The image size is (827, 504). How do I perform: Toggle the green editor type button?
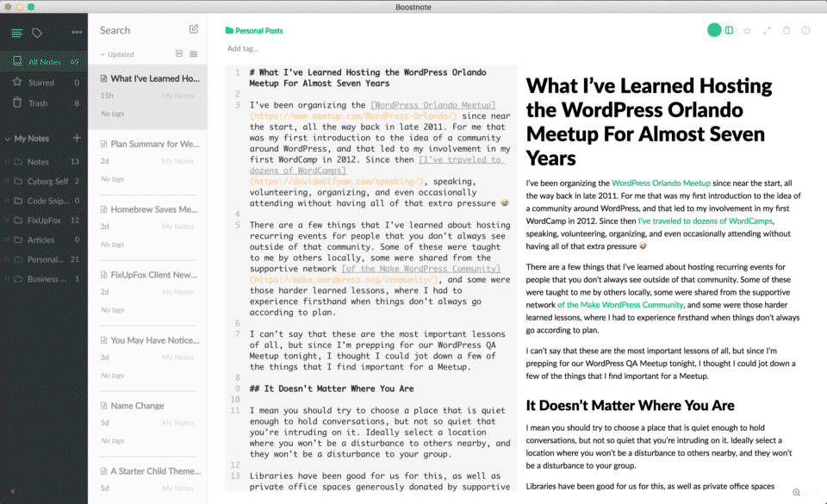[714, 30]
